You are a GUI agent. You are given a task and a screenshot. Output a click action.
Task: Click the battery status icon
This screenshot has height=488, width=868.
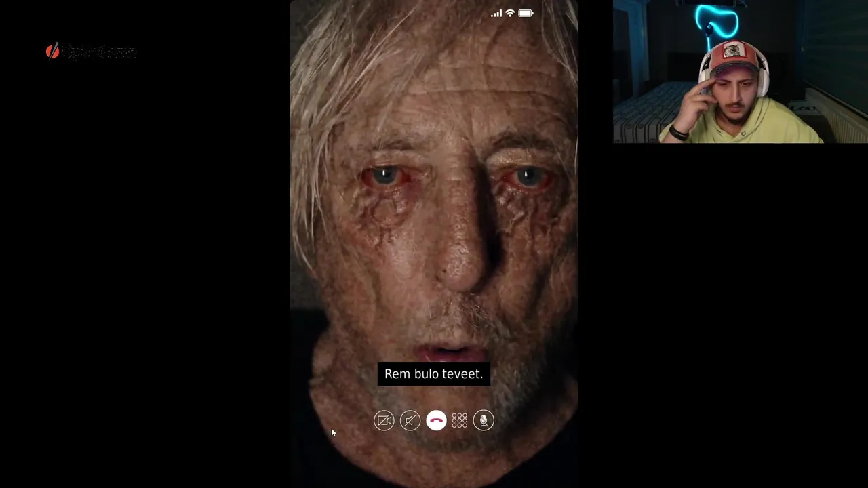click(526, 13)
